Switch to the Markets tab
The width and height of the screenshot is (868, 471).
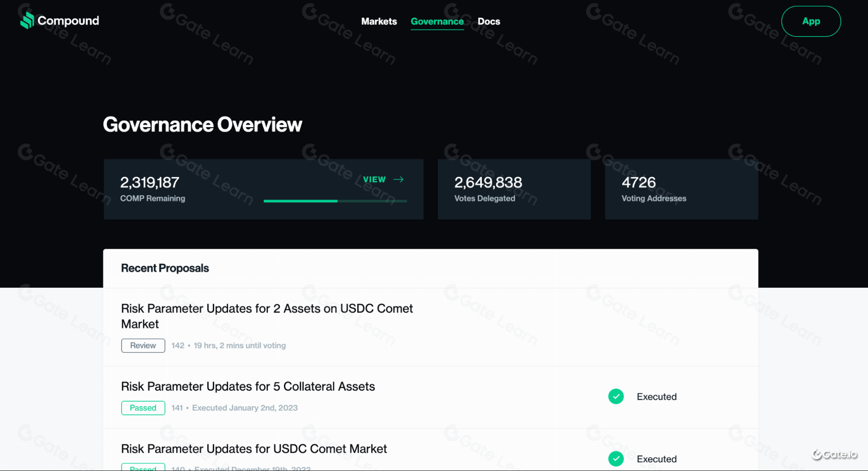(x=379, y=21)
